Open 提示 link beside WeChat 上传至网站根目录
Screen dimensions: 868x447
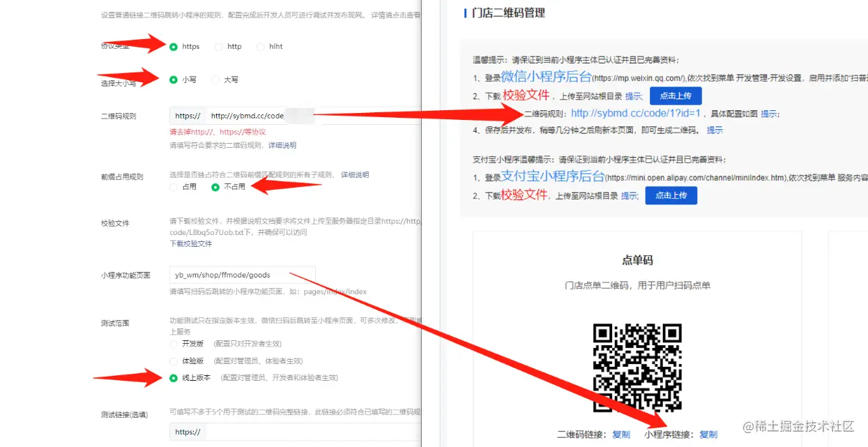(x=633, y=96)
